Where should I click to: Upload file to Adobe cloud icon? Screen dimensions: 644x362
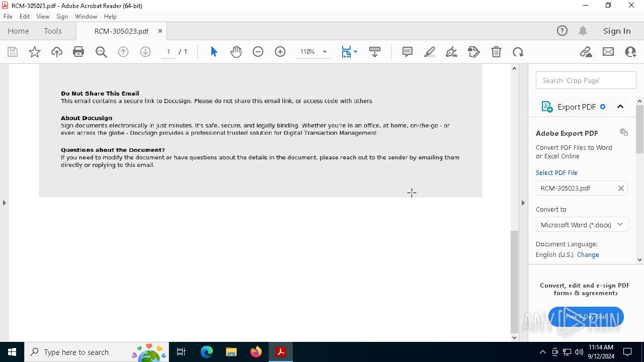click(x=57, y=52)
